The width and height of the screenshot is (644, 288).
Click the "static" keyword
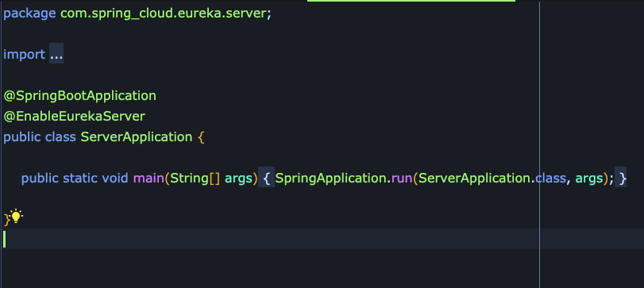pyautogui.click(x=80, y=178)
